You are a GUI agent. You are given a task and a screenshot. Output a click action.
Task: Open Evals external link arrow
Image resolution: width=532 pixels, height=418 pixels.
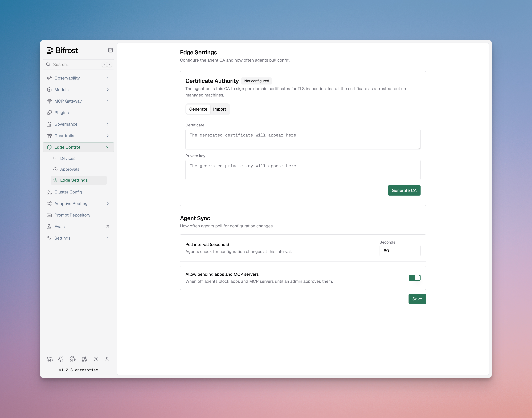[108, 227]
